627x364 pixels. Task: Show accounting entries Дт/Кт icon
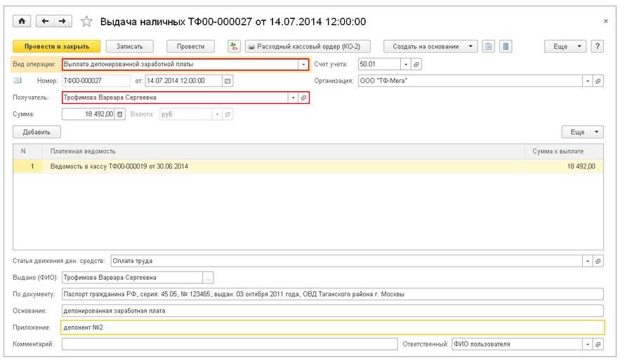tap(234, 46)
